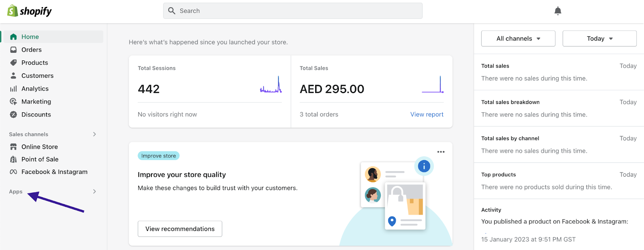Open the three-dots menu on Improve store card

[441, 152]
